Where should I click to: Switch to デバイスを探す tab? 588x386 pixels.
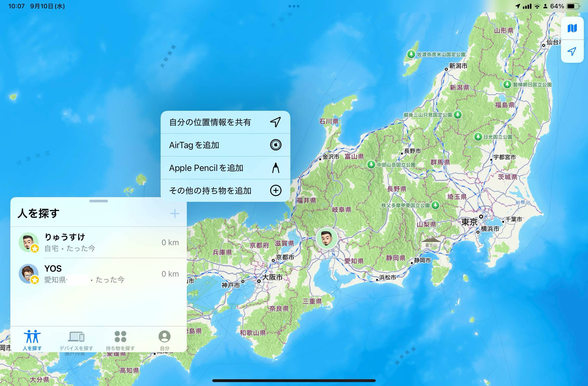(76, 340)
